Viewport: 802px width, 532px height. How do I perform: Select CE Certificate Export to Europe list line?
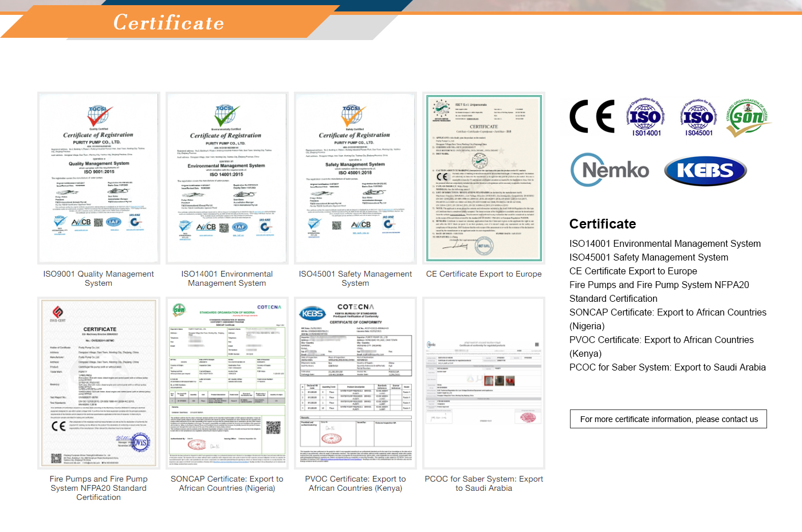point(633,271)
